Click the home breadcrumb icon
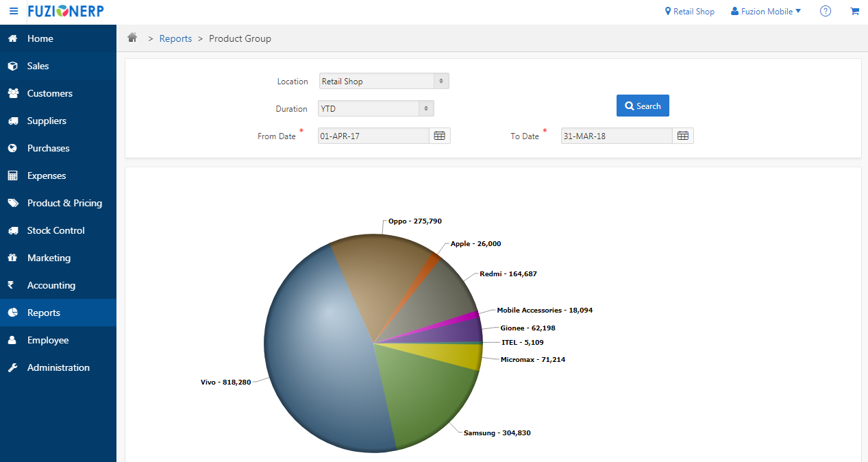 pos(133,38)
